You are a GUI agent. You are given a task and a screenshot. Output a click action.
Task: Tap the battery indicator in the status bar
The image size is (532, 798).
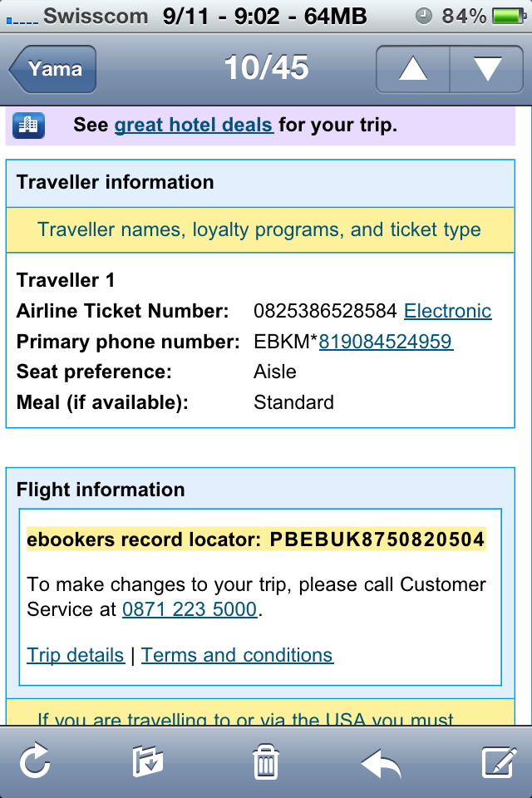point(509,17)
